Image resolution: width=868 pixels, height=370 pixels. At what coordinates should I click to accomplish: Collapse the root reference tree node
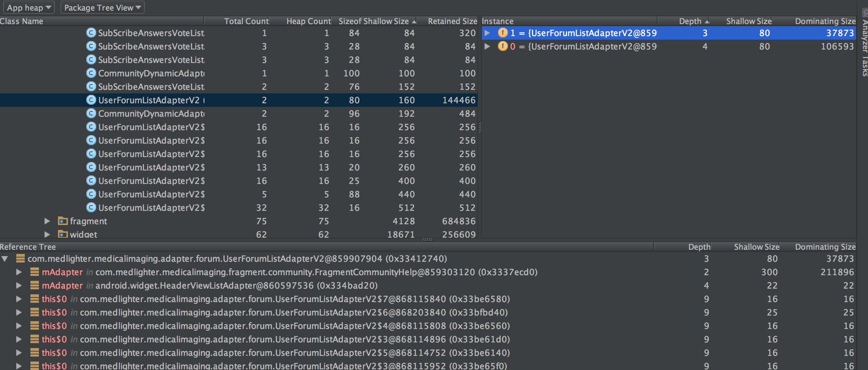pyautogui.click(x=5, y=259)
